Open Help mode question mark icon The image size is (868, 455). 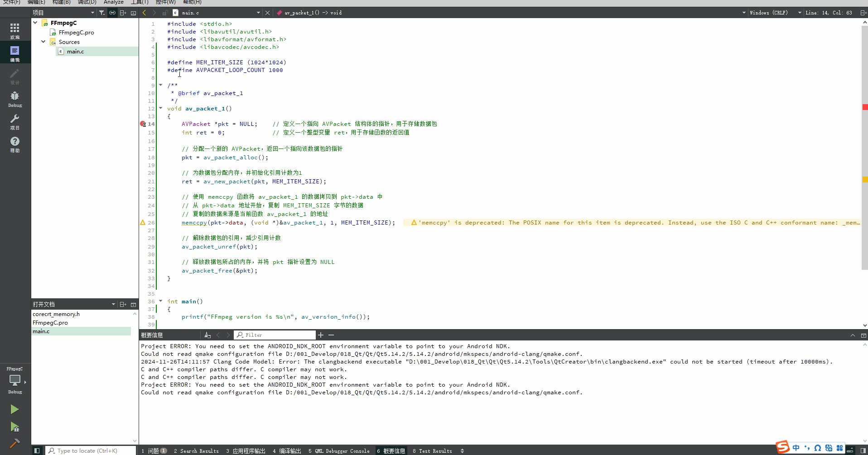click(15, 144)
